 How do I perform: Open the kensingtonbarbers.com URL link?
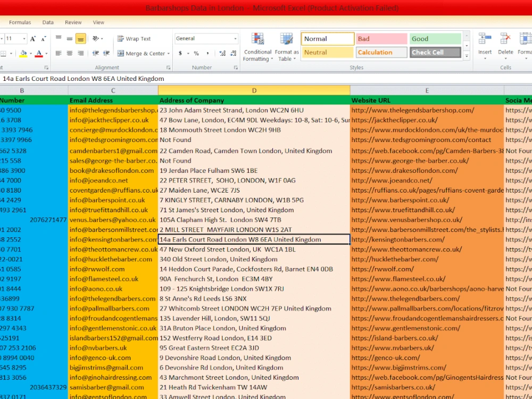[398, 239]
